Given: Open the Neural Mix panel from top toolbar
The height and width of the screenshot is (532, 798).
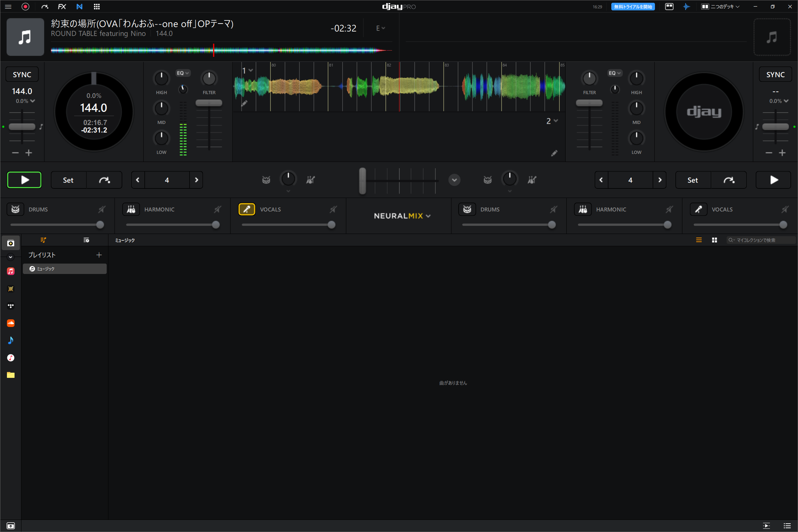Looking at the screenshot, I should click(x=79, y=6).
